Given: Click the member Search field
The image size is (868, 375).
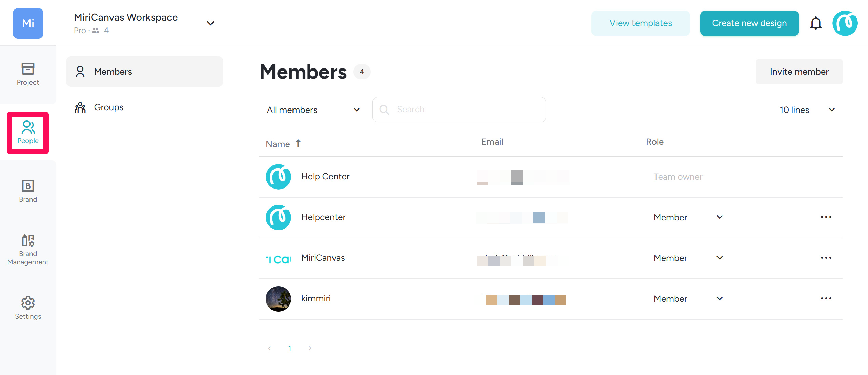Looking at the screenshot, I should (x=459, y=110).
